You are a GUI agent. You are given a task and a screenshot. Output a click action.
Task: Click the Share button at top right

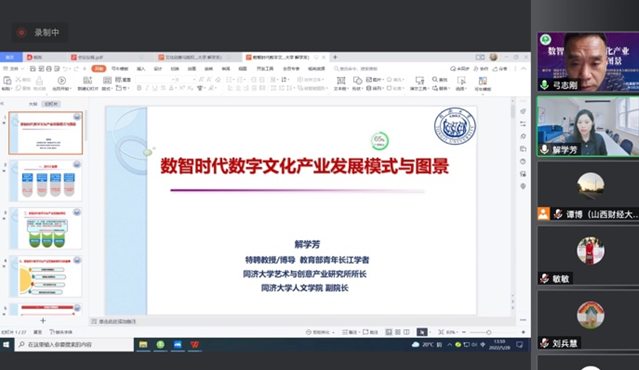pos(500,68)
